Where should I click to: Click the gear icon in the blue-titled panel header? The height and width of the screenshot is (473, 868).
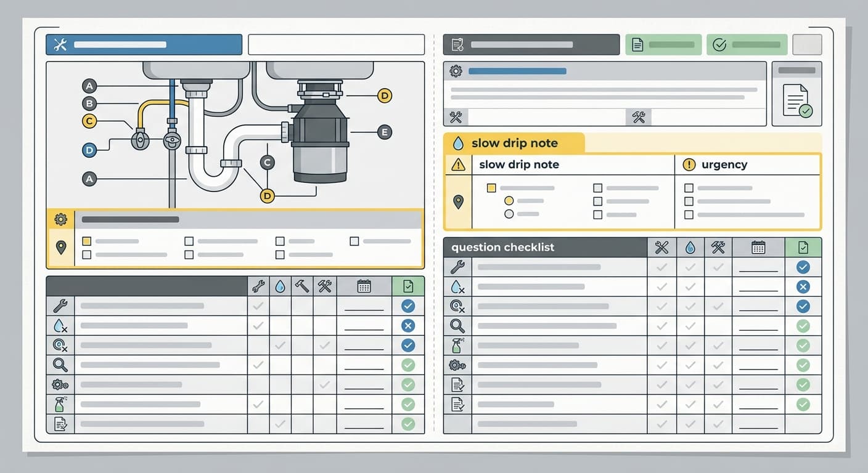[456, 71]
